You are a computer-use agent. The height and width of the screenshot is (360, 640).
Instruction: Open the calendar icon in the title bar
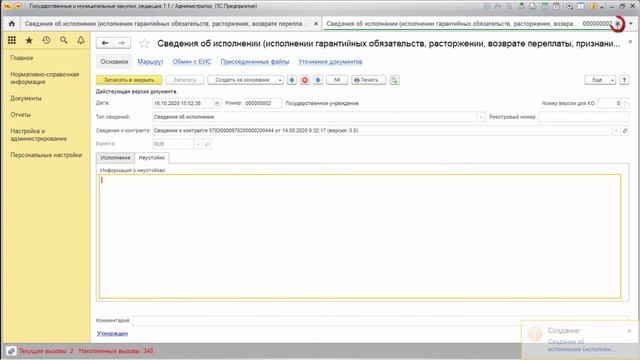pos(556,6)
